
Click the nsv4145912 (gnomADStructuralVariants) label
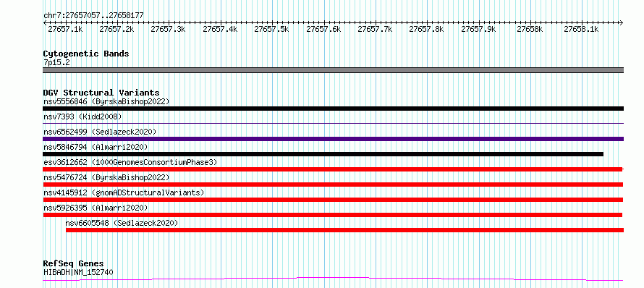tap(124, 192)
